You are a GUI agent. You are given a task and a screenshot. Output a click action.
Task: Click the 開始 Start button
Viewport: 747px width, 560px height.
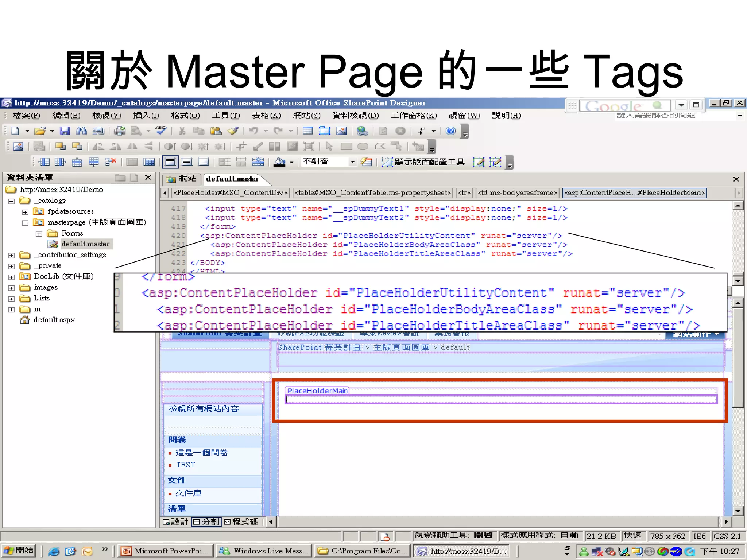18,551
